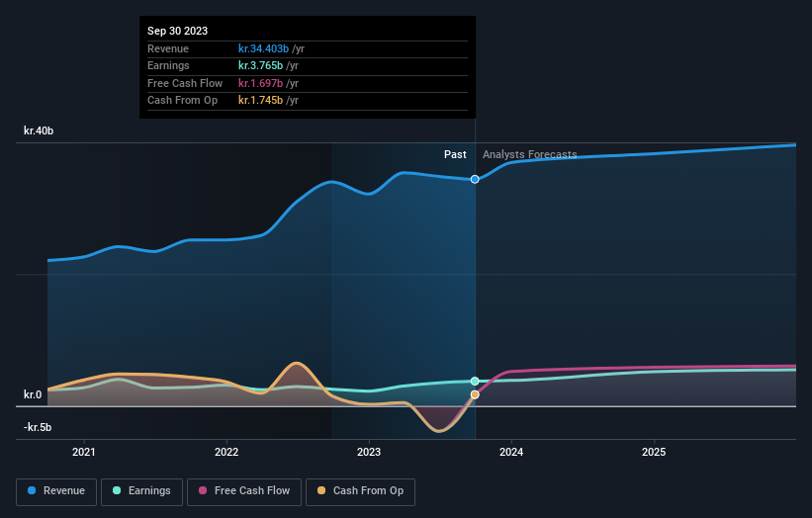Click the 2022 x-axis label

coord(226,453)
